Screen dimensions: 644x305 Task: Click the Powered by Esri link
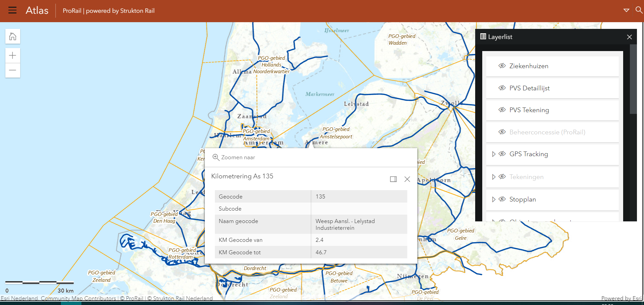[621, 298]
